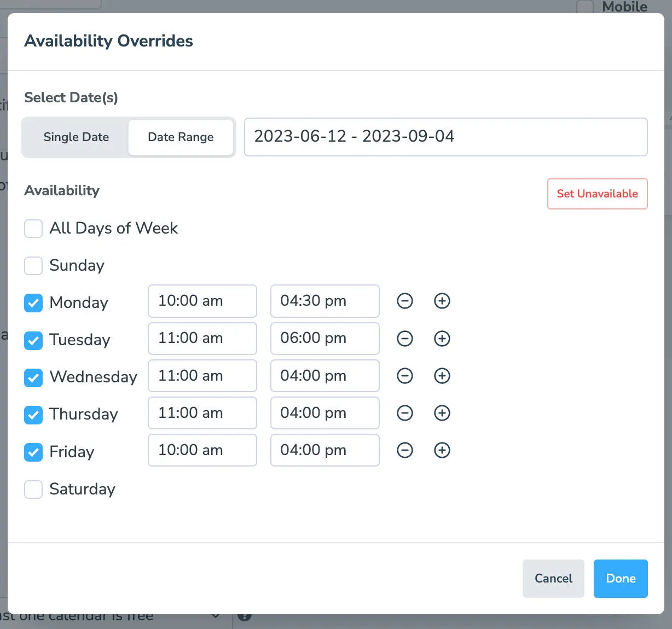Screen dimensions: 672x629
Task: Remove Tuesday's time slot with minus icon
Action: [x=405, y=339]
